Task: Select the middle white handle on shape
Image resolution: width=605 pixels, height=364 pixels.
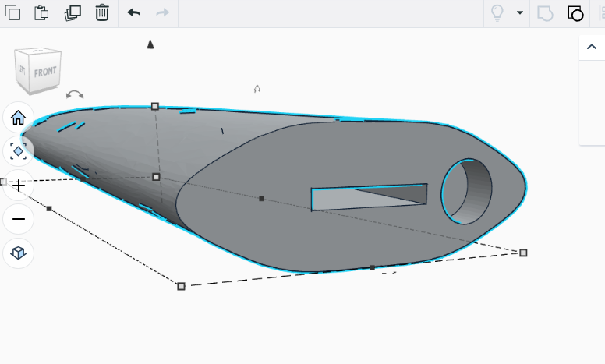Action: coord(156,177)
